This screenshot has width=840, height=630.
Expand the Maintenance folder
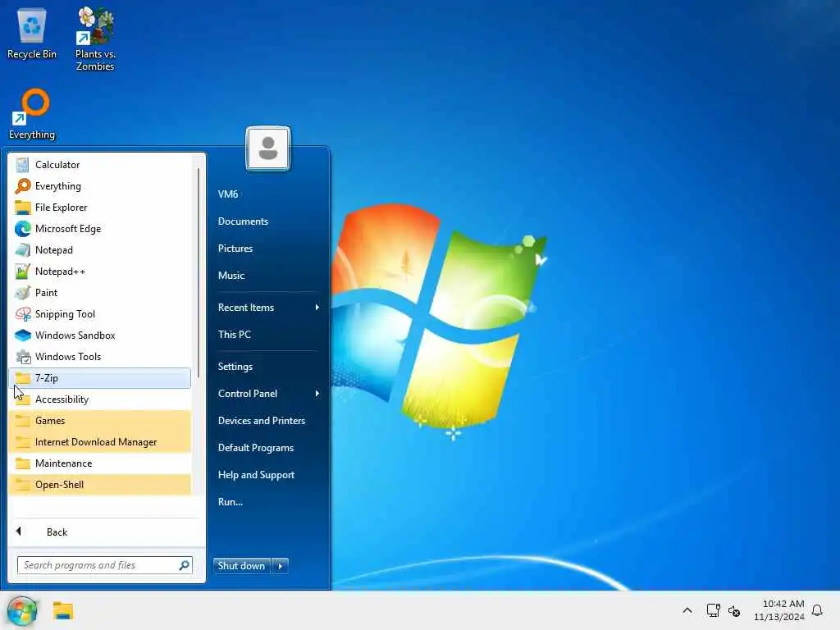[x=99, y=463]
